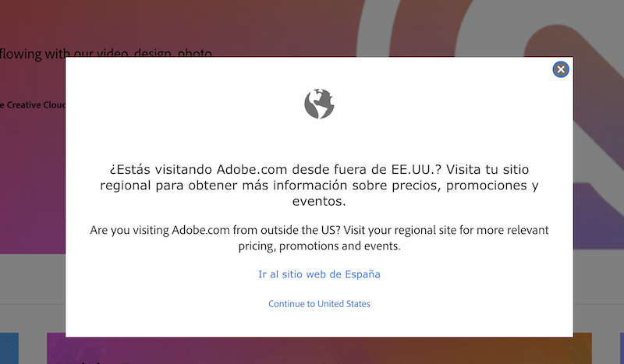Click the purple sliver at the bottom-right edge
The height and width of the screenshot is (364, 624).
click(622, 348)
